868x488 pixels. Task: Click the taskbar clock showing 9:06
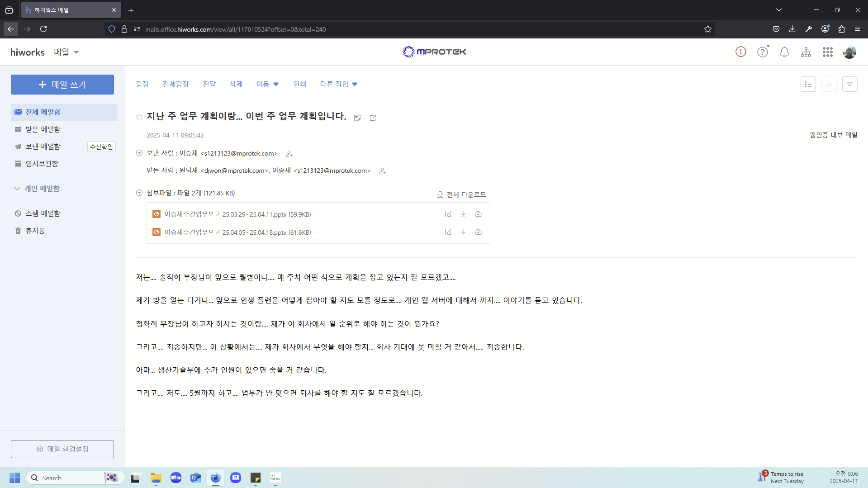[x=844, y=478]
